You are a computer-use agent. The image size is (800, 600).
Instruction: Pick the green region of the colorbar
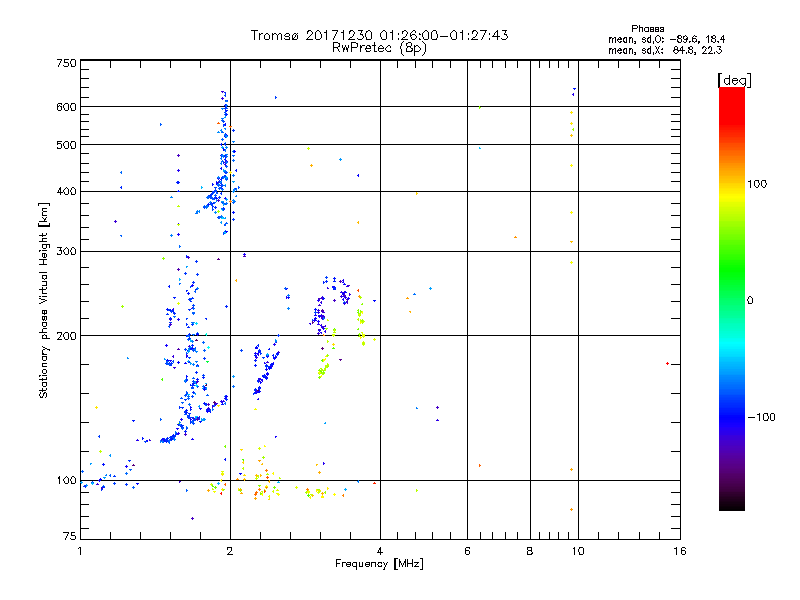(731, 300)
